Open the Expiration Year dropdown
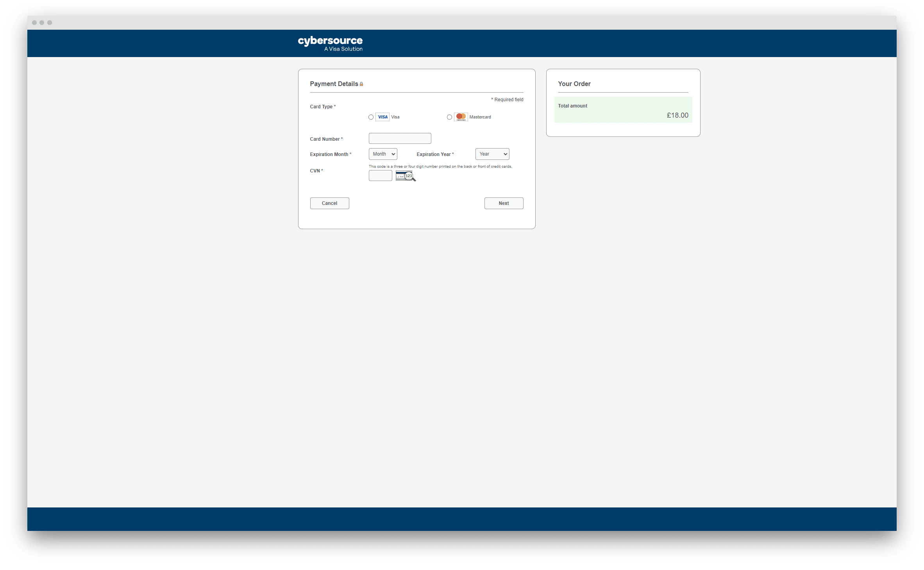This screenshot has height=570, width=924. pyautogui.click(x=492, y=154)
